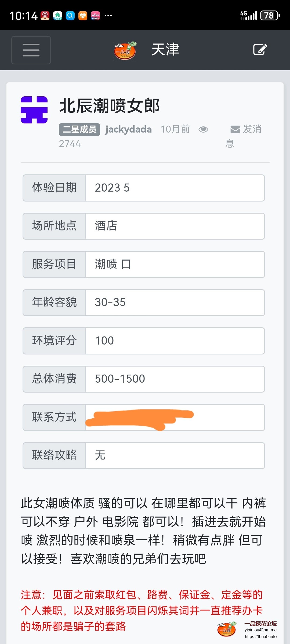
Task: Tap the 环境评分 value box
Action: 175,341
